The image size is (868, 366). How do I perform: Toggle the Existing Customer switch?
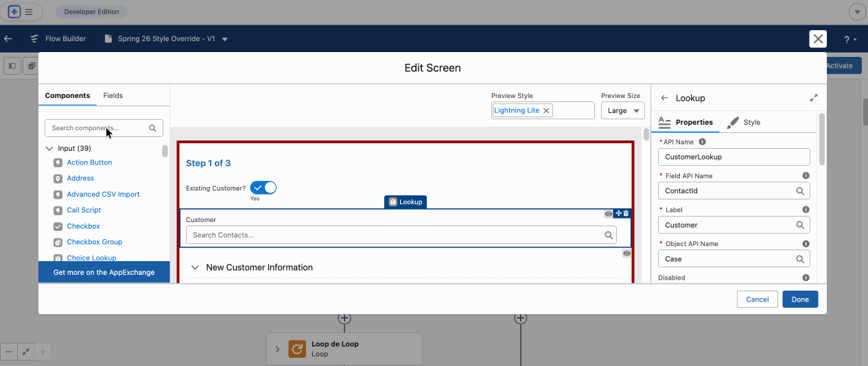[263, 188]
